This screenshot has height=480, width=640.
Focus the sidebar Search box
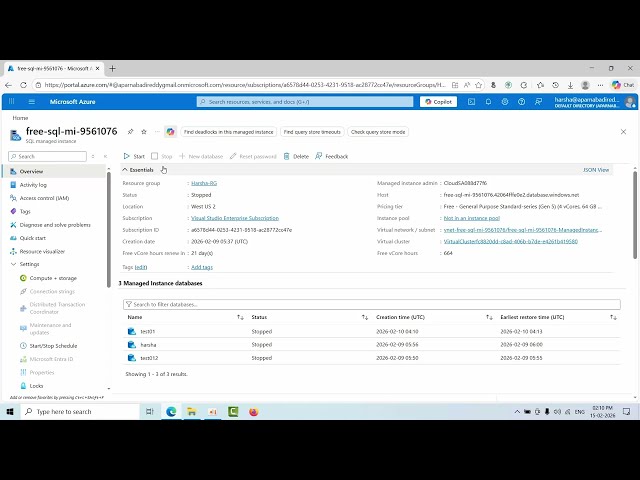click(47, 156)
